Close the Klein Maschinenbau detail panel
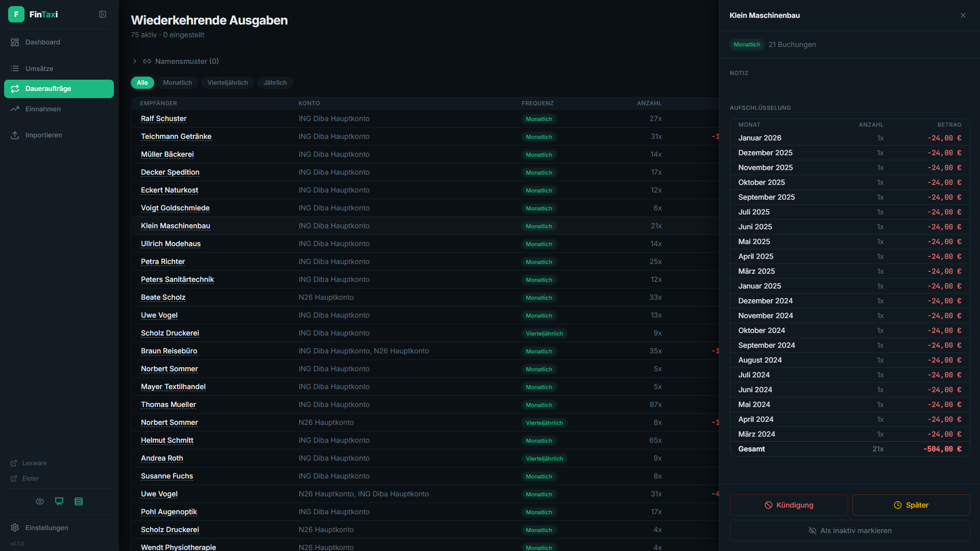This screenshot has height=551, width=980. [x=963, y=15]
